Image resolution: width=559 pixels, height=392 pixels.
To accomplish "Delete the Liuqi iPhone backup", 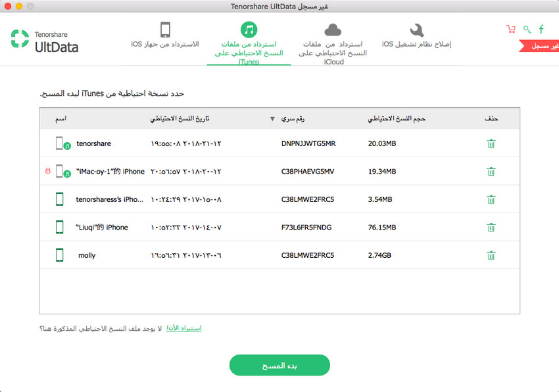I will (x=491, y=227).
